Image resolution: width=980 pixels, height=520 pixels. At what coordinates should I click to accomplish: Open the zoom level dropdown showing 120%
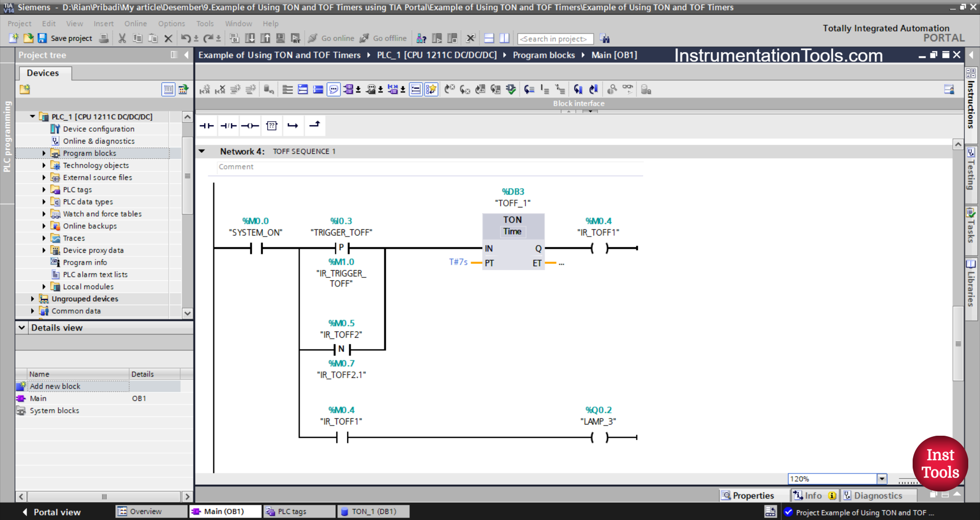(883, 479)
